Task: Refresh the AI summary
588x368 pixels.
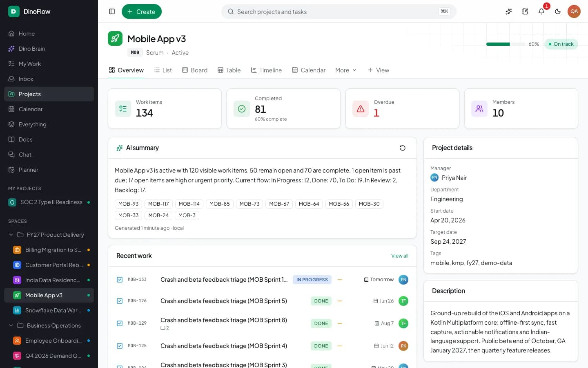Action: coord(403,148)
